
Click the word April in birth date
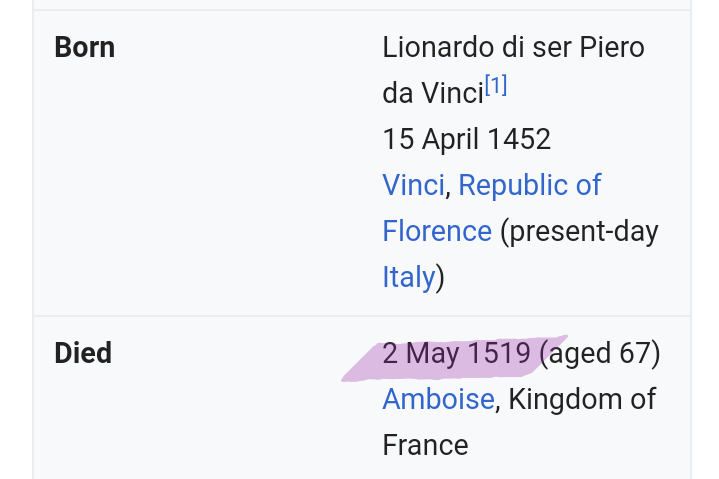tap(450, 139)
